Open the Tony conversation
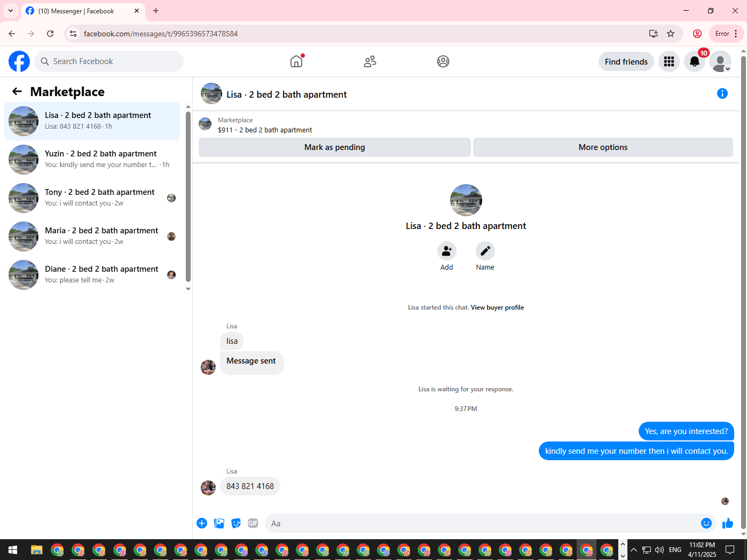Screen dimensions: 747x560 [92, 198]
